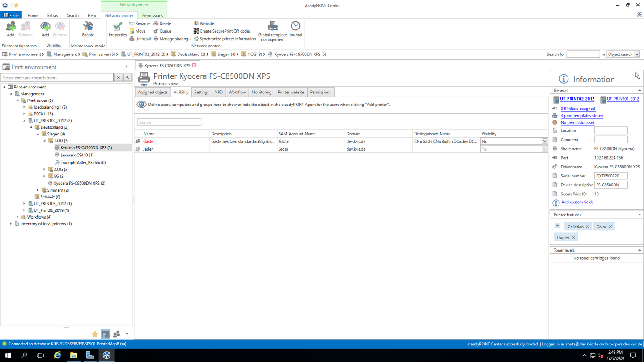
Task: Open favorites star at panel bottom
Action: pyautogui.click(x=95, y=334)
